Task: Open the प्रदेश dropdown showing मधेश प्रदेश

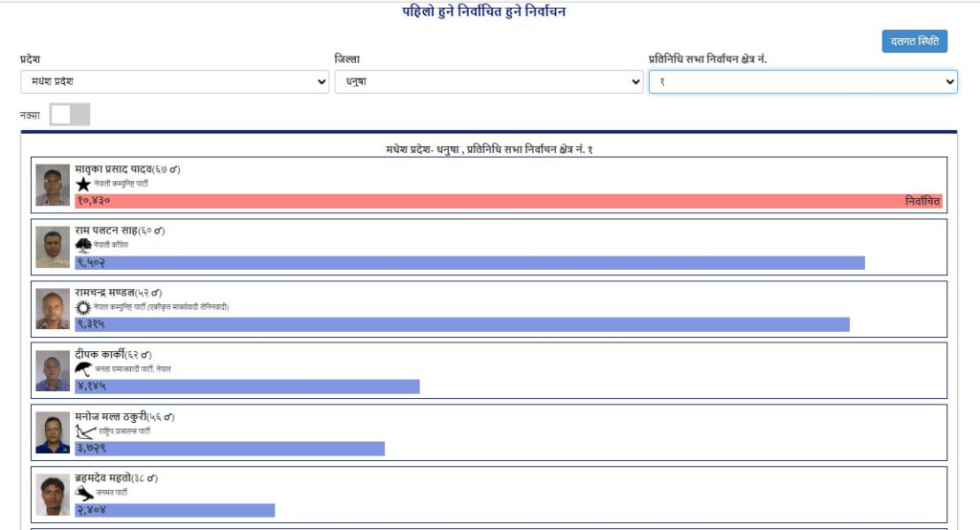Action: coord(174,82)
